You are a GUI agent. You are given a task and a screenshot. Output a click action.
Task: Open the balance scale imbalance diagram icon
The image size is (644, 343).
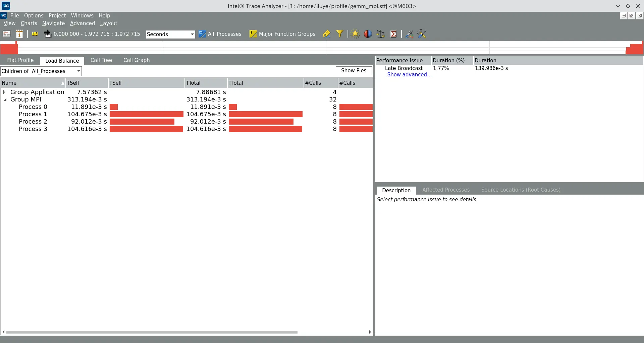(381, 34)
